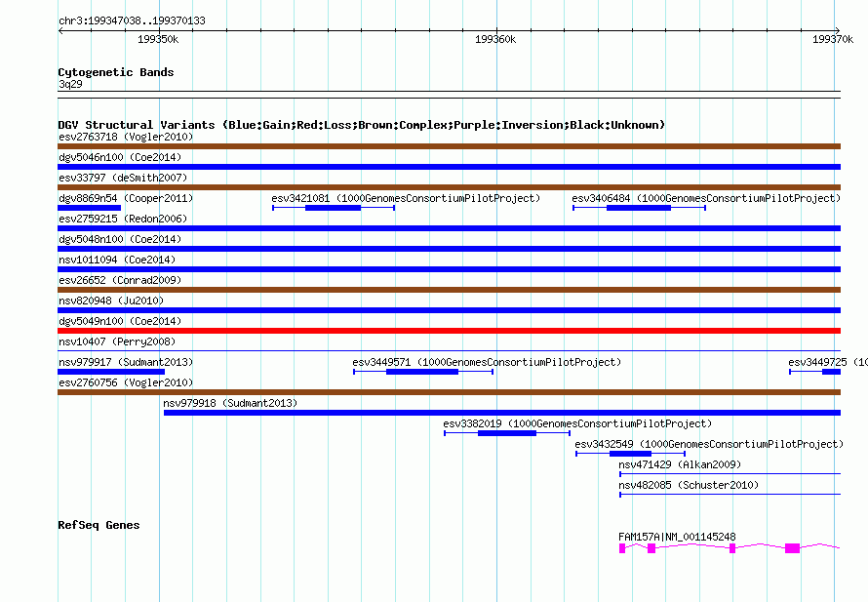Open the nsv979918 (Sudmant2013) variant bar
Viewport: 868px width, 602px height.
pos(502,413)
